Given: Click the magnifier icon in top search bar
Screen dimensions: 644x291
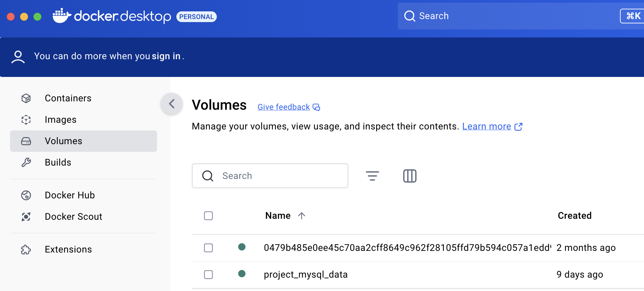Looking at the screenshot, I should click(x=410, y=16).
